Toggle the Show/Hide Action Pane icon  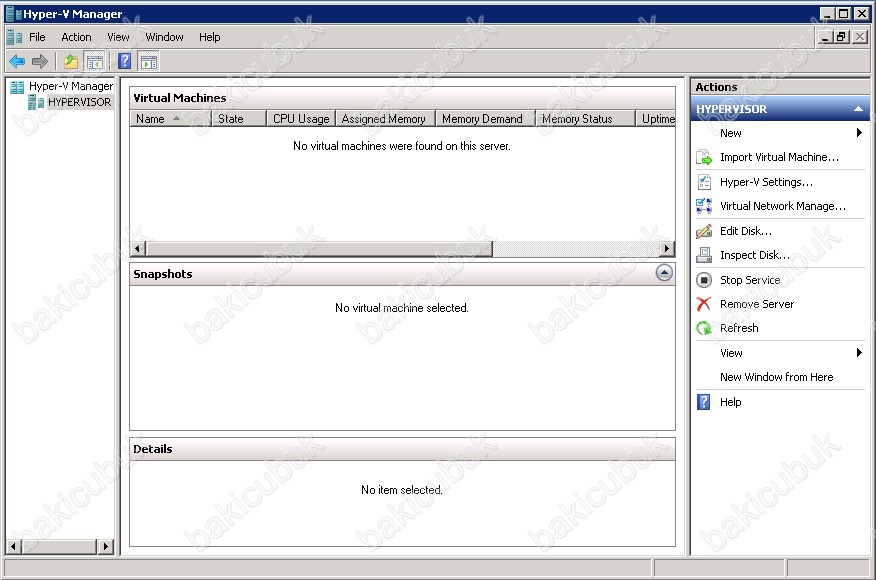click(x=149, y=61)
